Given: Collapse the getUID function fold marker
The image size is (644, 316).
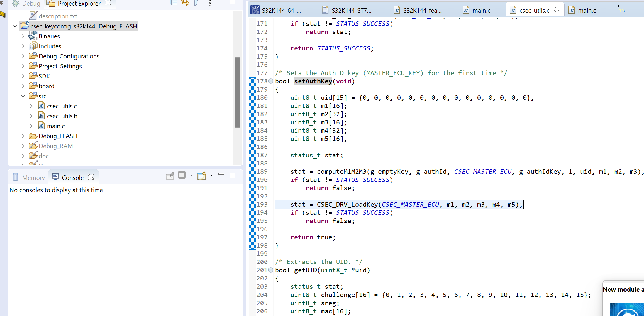Looking at the screenshot, I should pyautogui.click(x=270, y=270).
